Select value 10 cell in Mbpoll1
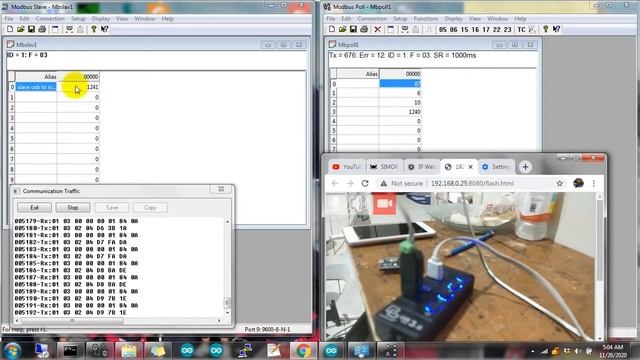 click(400, 102)
